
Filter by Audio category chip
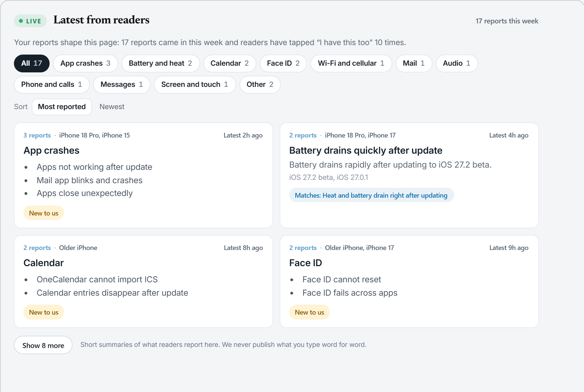[x=457, y=63]
